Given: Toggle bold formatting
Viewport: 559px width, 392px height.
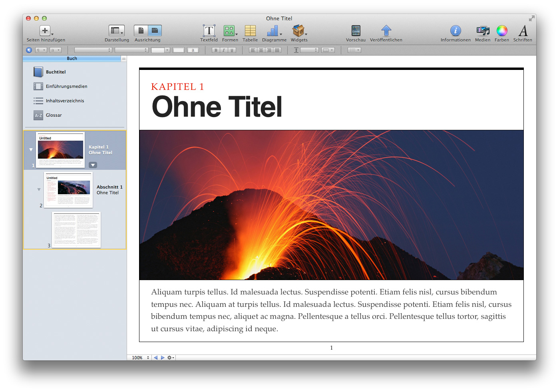Looking at the screenshot, I should [x=216, y=50].
